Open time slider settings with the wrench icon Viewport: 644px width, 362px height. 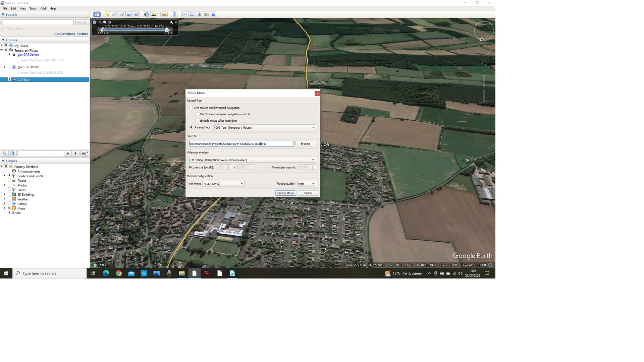171,22
